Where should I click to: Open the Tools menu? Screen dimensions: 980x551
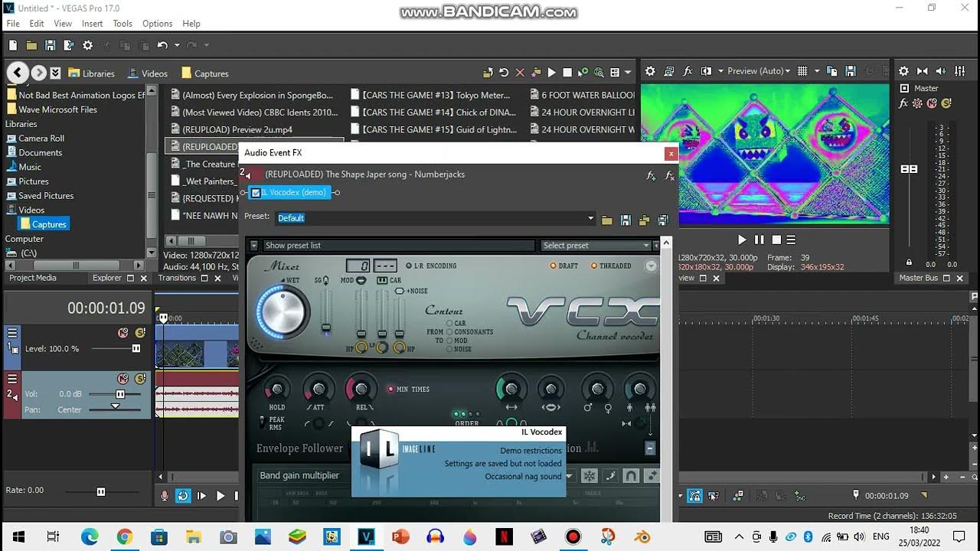(x=122, y=24)
